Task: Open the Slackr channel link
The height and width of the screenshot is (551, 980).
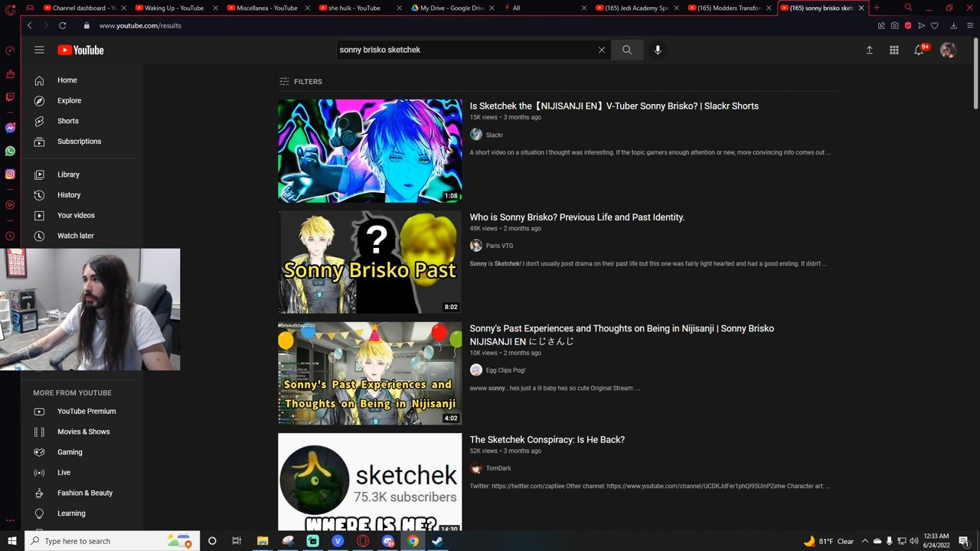Action: [x=495, y=135]
